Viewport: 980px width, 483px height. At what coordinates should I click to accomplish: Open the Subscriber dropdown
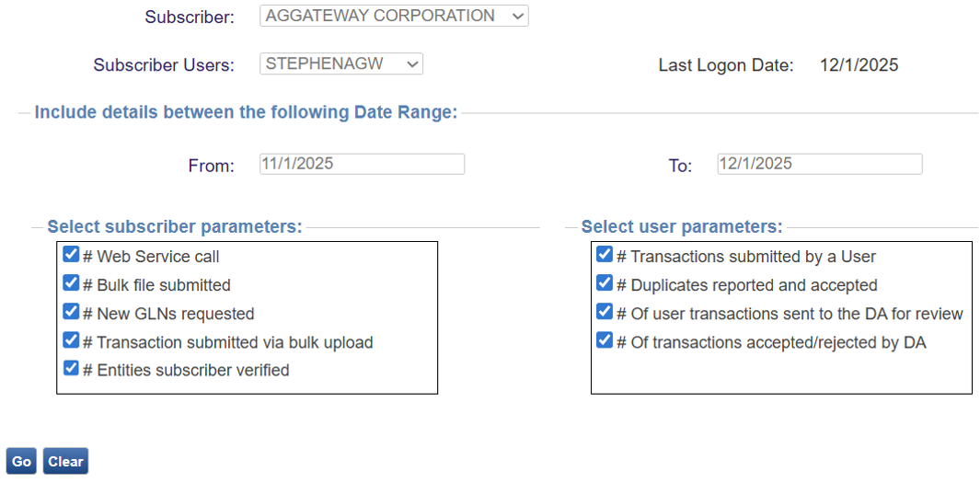pyautogui.click(x=394, y=16)
